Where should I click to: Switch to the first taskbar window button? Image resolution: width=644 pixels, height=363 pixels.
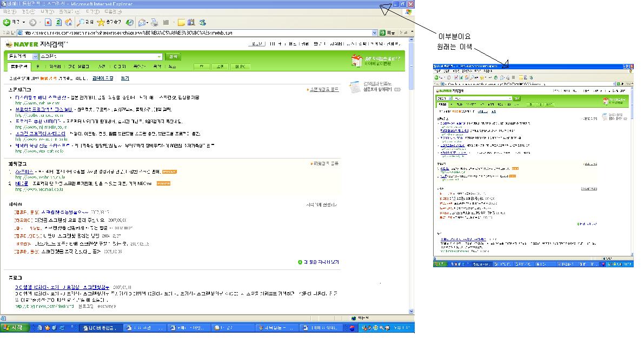(101, 328)
